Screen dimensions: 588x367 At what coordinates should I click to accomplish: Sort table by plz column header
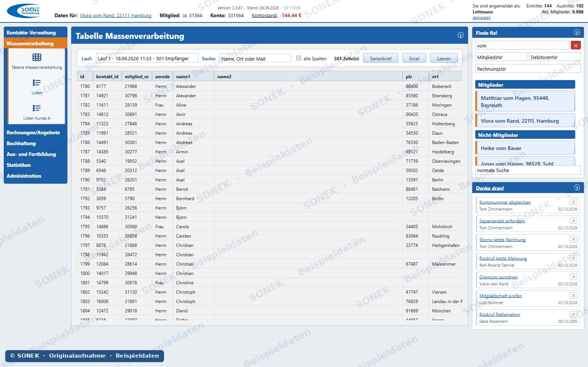click(416, 76)
